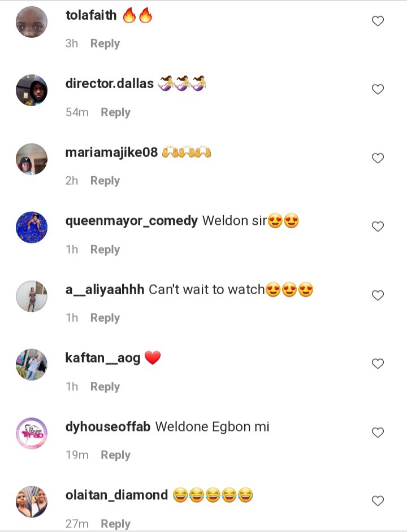Heart the queenmayor_comedy comment

378,226
